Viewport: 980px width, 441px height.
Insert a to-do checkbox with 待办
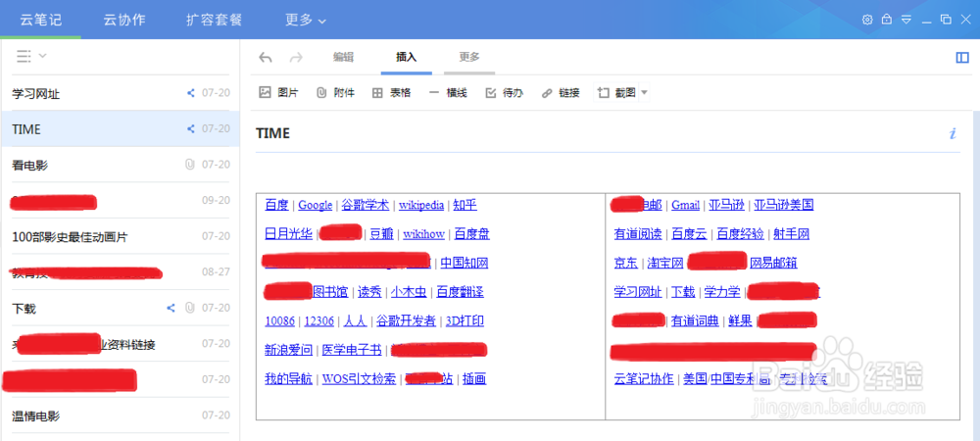[505, 92]
